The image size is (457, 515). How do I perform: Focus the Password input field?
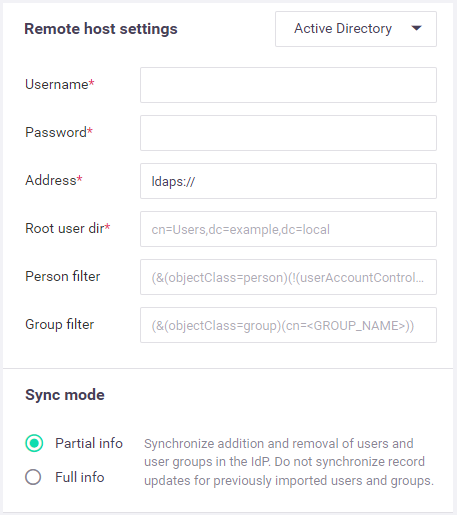288,133
